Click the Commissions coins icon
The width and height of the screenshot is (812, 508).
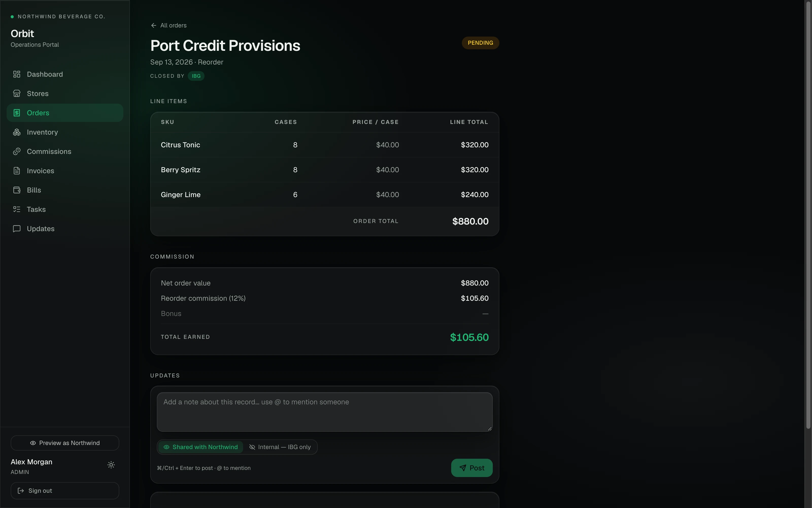pos(17,152)
